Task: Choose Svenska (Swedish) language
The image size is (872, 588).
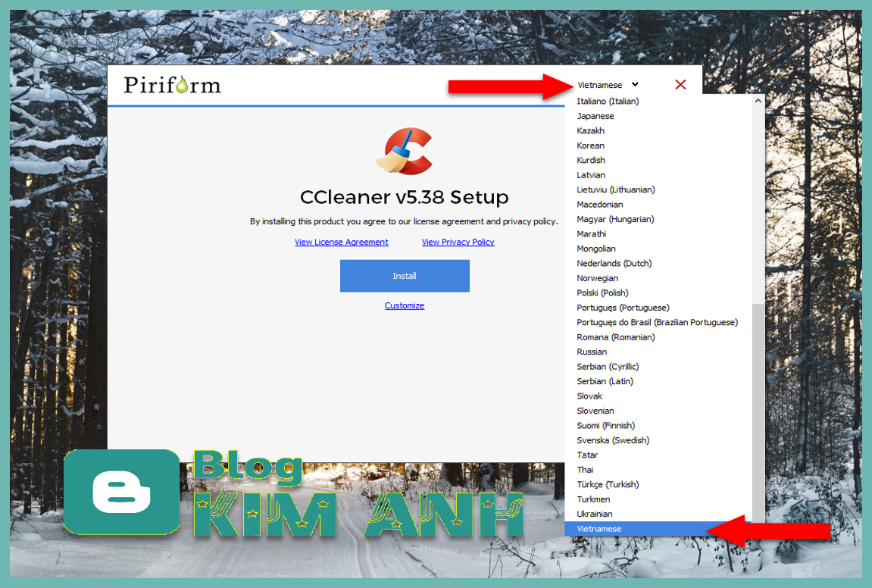Action: (658, 440)
